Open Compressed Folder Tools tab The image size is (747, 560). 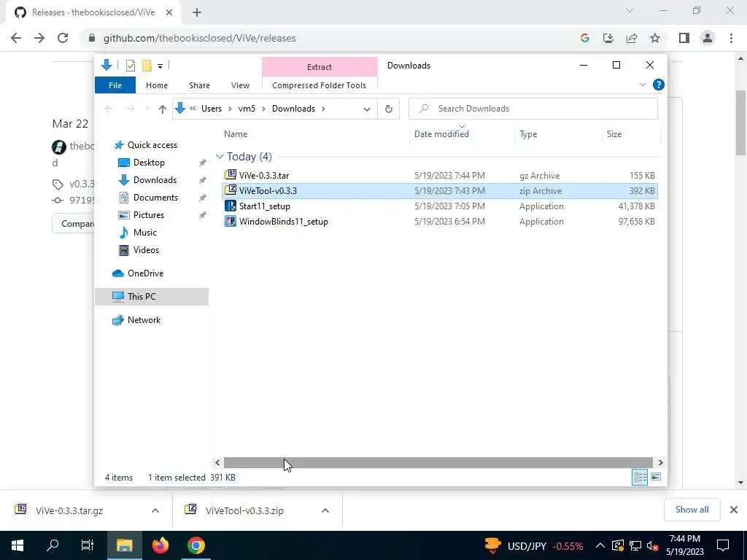[x=320, y=85]
